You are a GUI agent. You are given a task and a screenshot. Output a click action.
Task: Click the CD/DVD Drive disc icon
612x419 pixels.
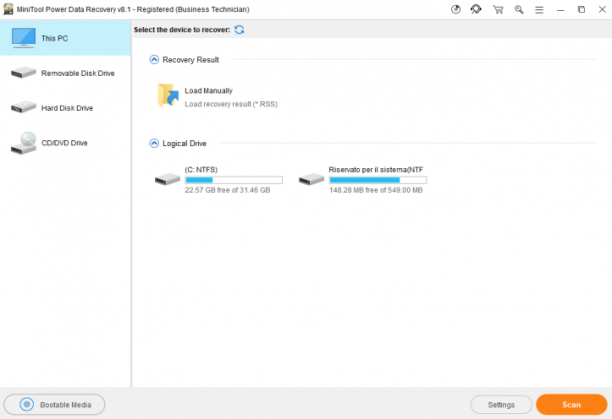23,143
